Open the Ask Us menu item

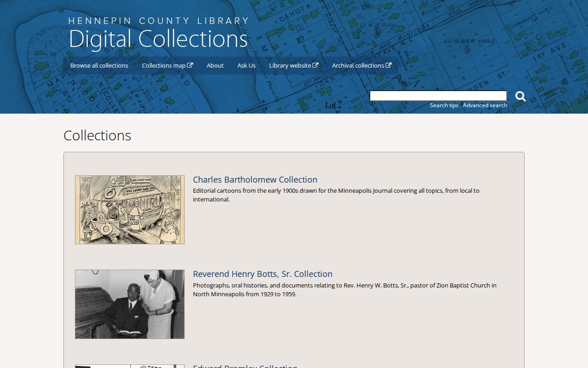tap(246, 65)
